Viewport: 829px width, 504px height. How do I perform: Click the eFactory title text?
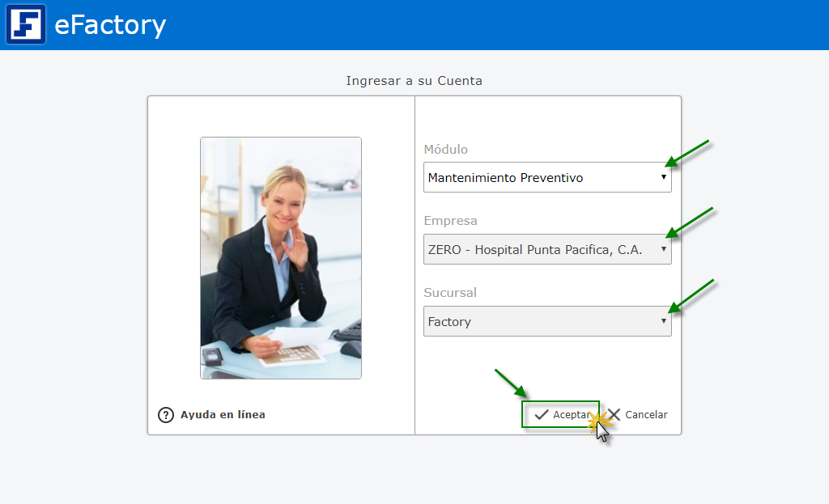pos(110,25)
